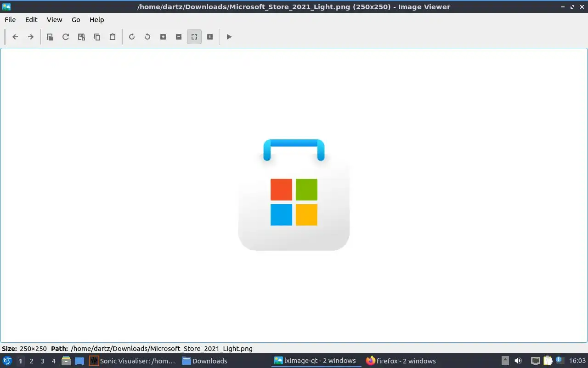588x368 pixels.
Task: Rotate the image counterclockwise
Action: [x=147, y=37]
